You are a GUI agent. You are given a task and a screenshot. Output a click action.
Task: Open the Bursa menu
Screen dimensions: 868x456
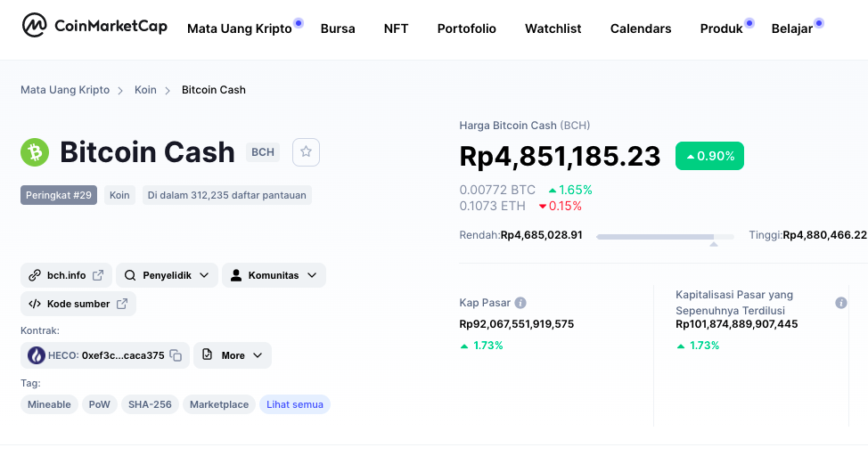(338, 28)
